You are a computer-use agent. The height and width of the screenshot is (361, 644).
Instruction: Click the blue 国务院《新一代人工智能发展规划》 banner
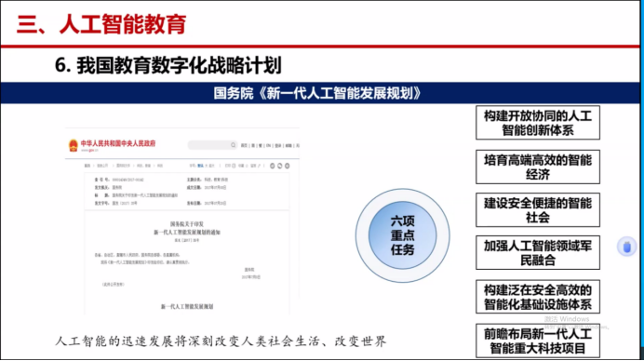[x=320, y=93]
